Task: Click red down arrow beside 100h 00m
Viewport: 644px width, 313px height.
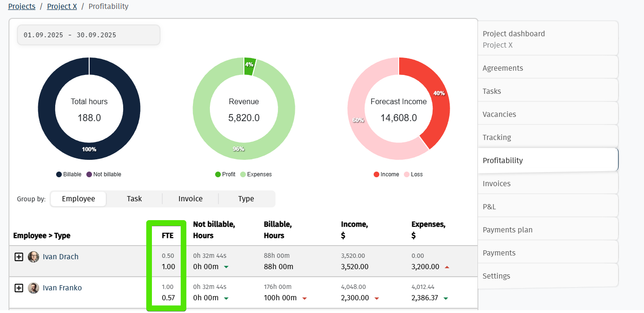Action: point(304,298)
